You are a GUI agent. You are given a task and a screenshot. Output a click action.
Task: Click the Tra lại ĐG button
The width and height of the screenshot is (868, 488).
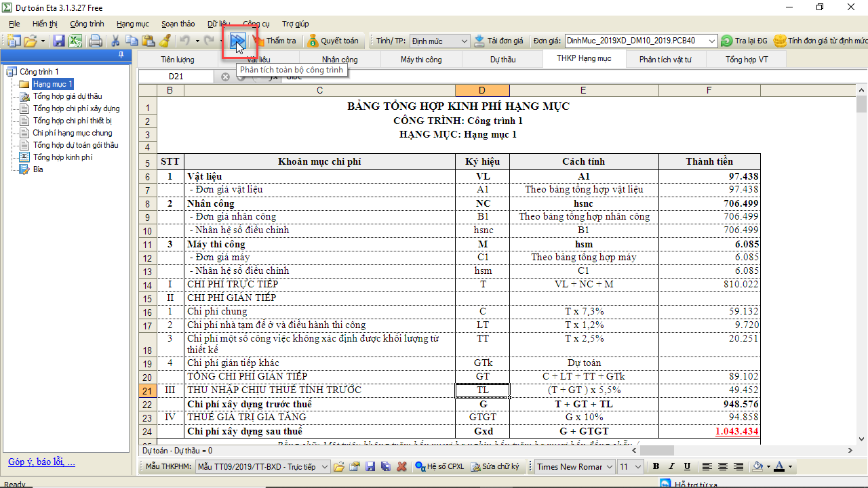(x=745, y=41)
